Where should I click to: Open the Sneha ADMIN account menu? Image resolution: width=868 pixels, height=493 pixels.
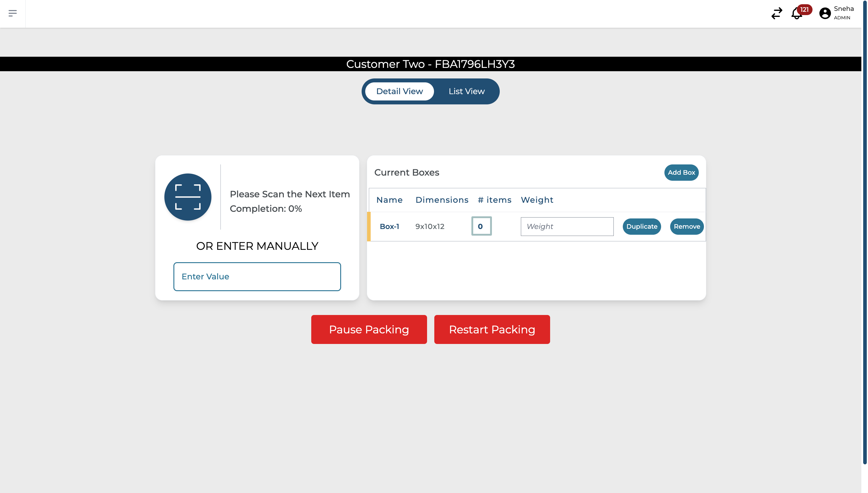pyautogui.click(x=843, y=13)
